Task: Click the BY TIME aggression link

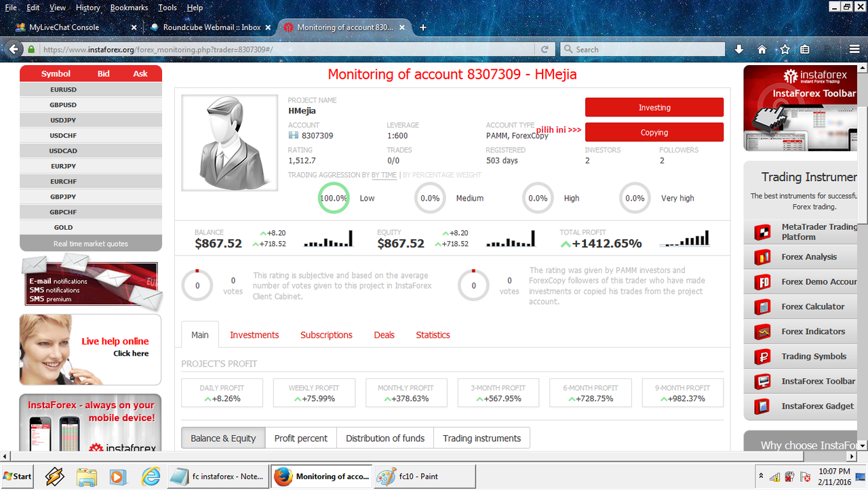Action: [x=384, y=175]
